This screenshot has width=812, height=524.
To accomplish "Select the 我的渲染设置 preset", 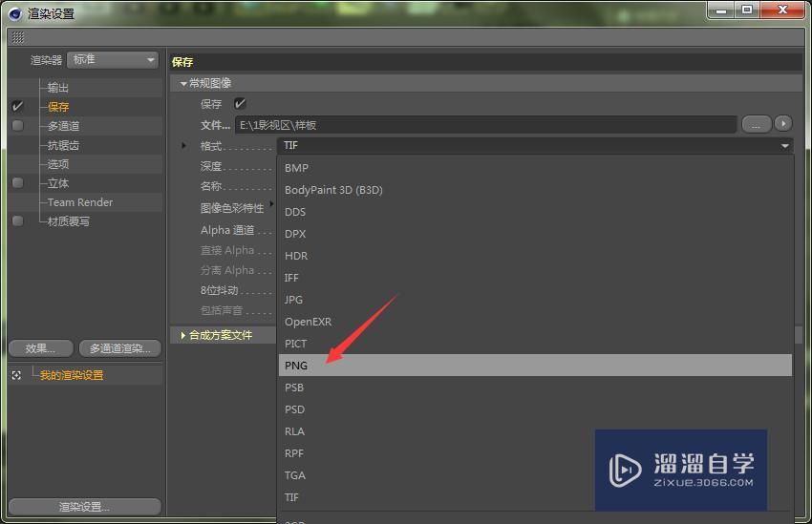I will click(x=72, y=375).
